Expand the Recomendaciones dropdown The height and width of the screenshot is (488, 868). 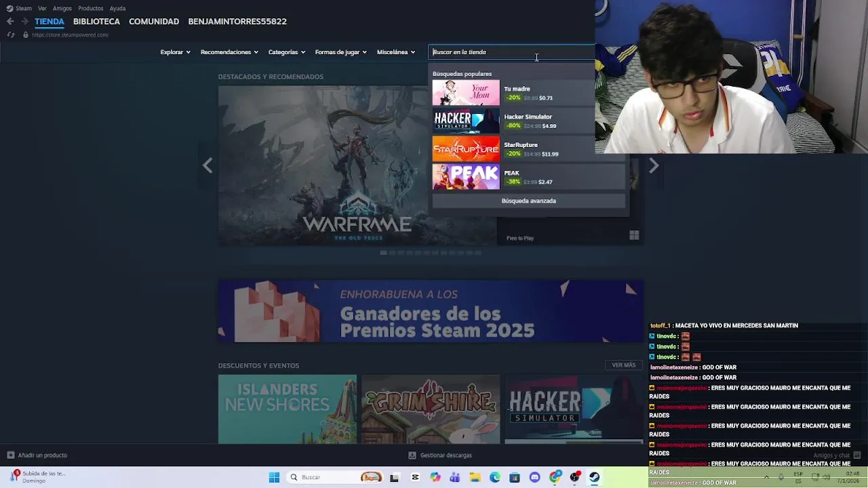[x=229, y=52]
